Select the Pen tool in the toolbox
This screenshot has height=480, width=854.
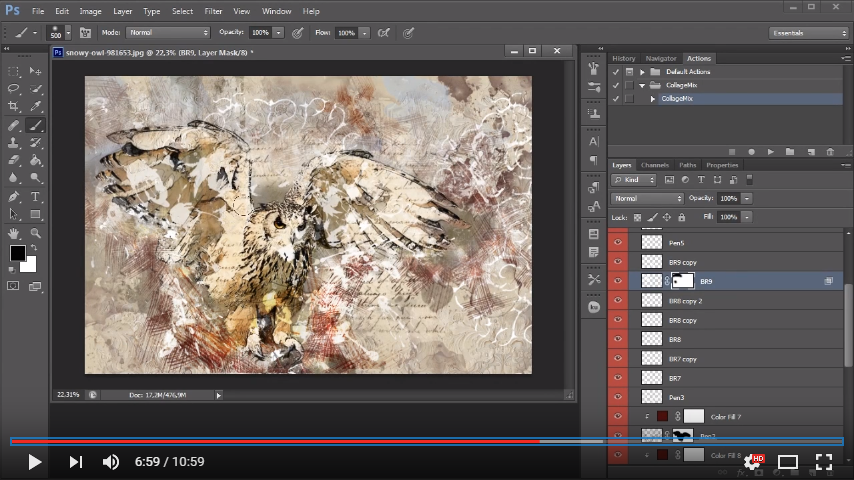tap(14, 196)
